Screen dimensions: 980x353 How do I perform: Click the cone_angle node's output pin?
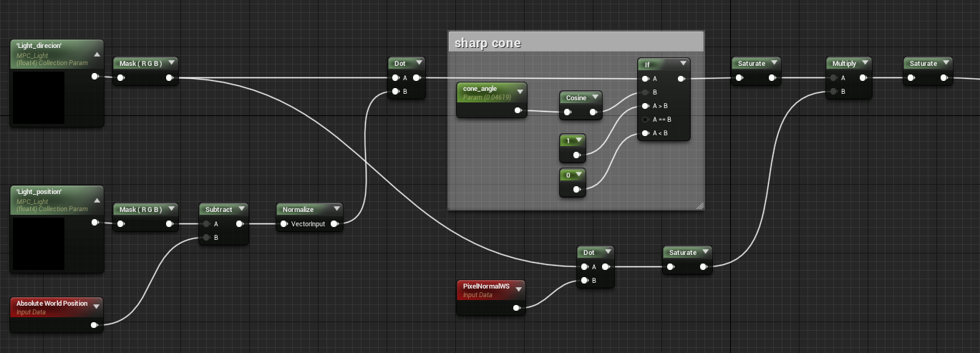pos(518,111)
